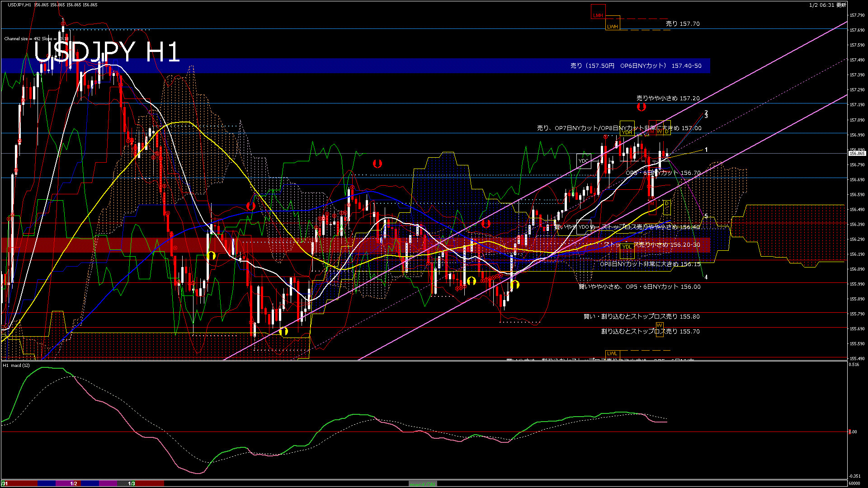Click the 売りやや小さめ 157.20 label
868x488 pixels.
[x=668, y=98]
